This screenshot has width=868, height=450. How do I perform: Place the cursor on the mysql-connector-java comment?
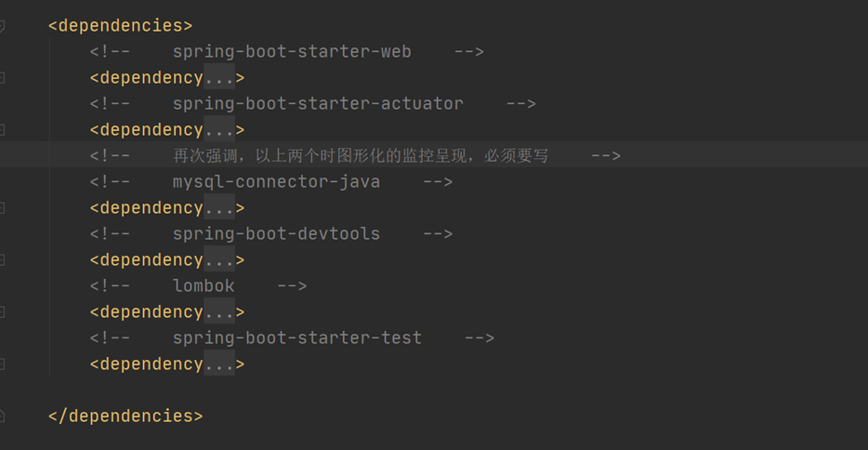click(276, 181)
